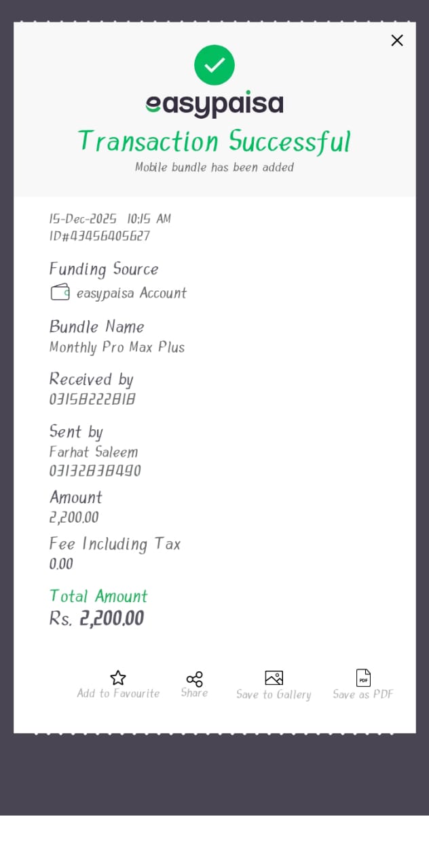Select the easypaisa Account funding source text
429x868 pixels.
click(132, 293)
